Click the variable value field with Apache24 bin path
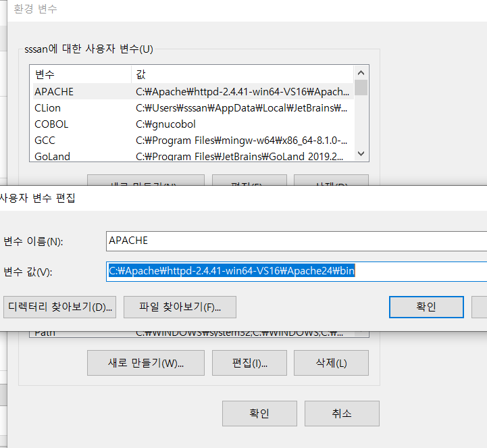Screen dimensions: 487x448 [x=297, y=272]
